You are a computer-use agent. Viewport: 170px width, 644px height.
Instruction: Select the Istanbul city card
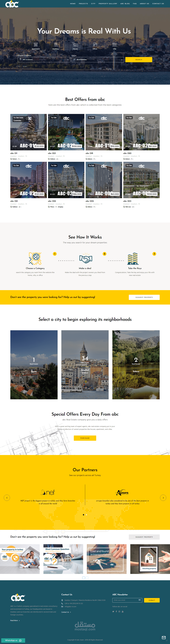[x=85, y=365]
